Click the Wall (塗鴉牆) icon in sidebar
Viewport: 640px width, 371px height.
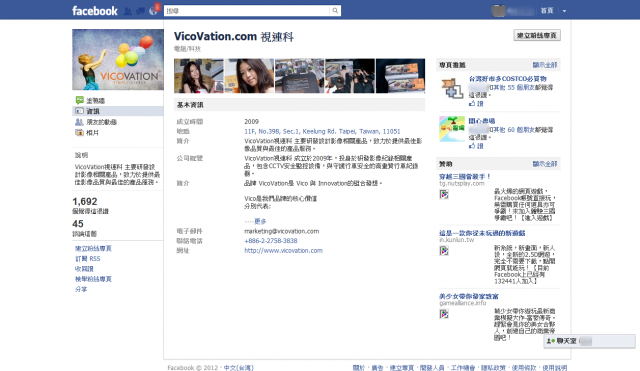pos(79,100)
